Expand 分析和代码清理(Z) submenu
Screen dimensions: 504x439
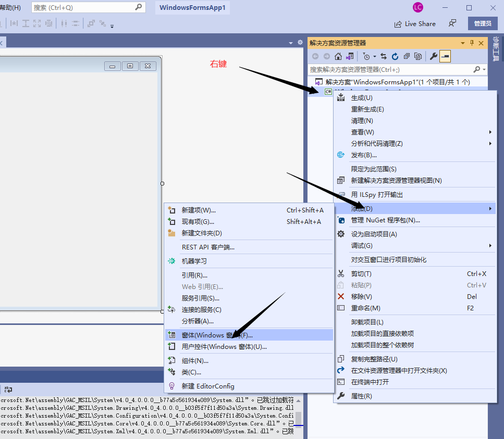tap(415, 144)
